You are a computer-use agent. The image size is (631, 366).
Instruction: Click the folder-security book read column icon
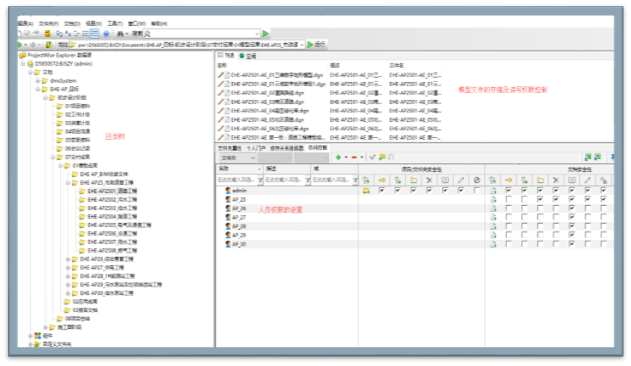coord(445,180)
